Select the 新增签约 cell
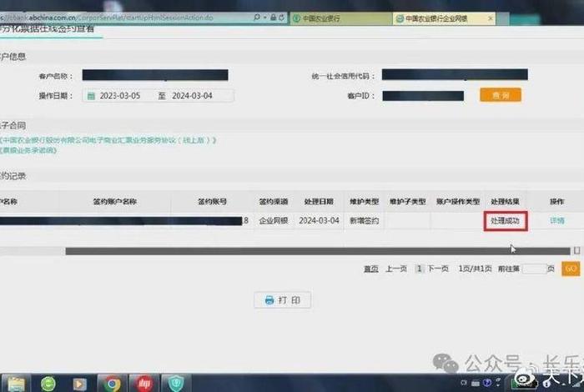This screenshot has height=392, width=584. coord(364,221)
